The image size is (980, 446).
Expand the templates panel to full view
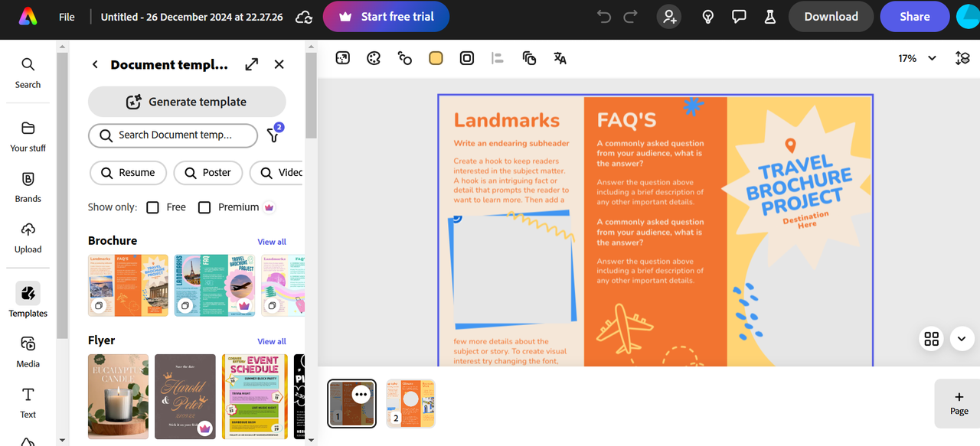(x=252, y=65)
